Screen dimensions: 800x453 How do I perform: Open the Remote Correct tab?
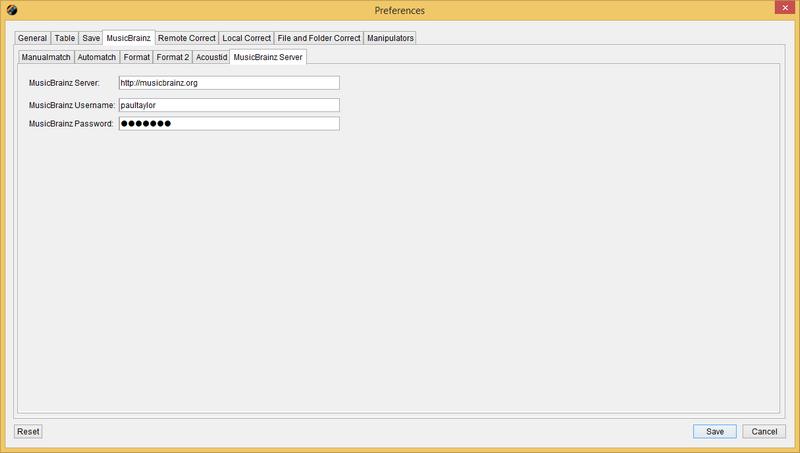pos(187,38)
